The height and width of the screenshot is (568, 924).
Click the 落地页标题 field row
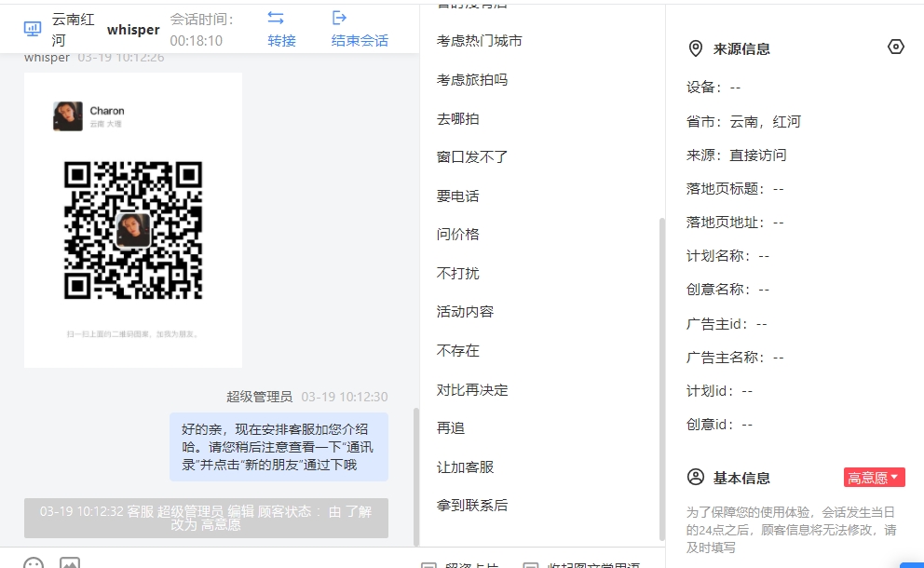click(x=735, y=188)
